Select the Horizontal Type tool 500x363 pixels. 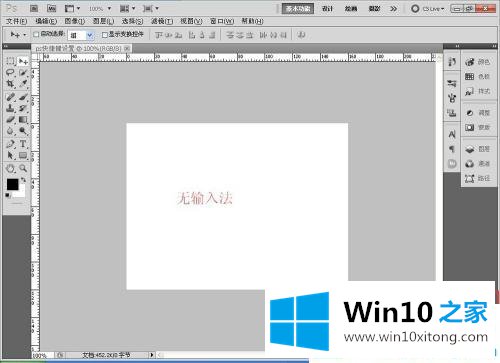point(23,144)
